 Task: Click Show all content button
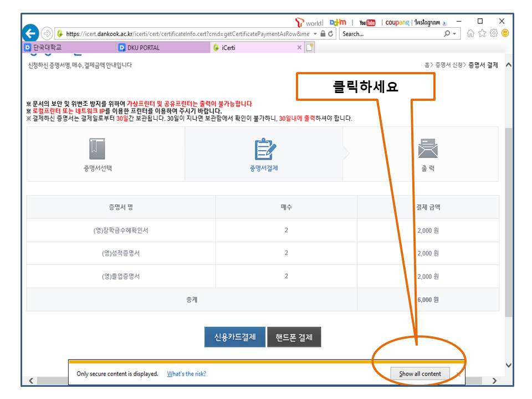click(x=420, y=374)
